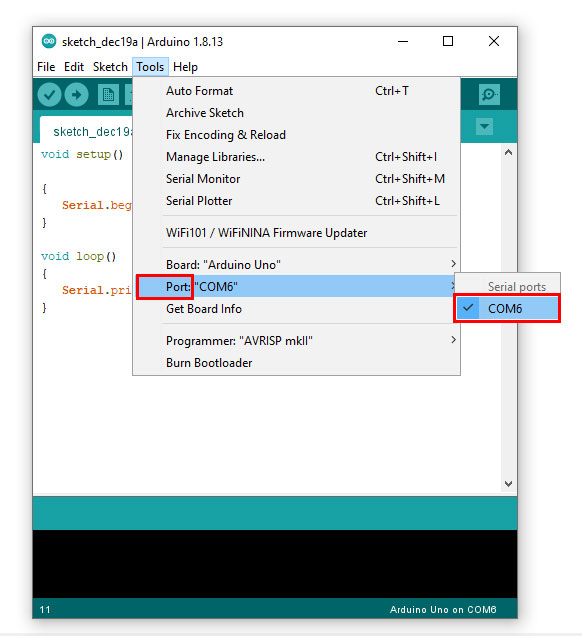Open WiFi101 / WiFiNINA Firmware Updater
This screenshot has height=636, width=582.
(297, 232)
